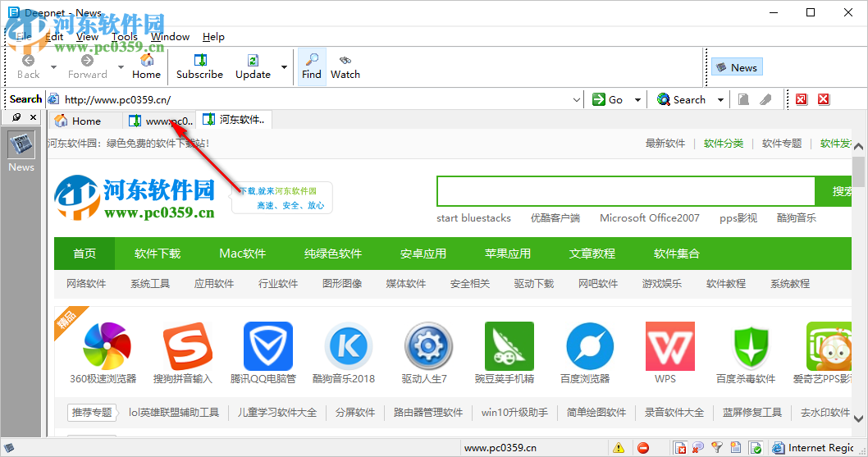Click the Internet Region zone icon
This screenshot has width=868, height=457.
pos(778,448)
